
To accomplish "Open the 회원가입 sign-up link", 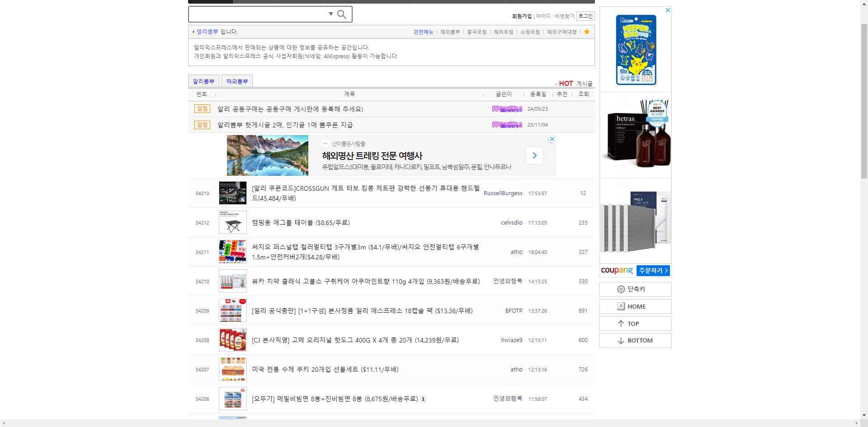I will pyautogui.click(x=522, y=16).
